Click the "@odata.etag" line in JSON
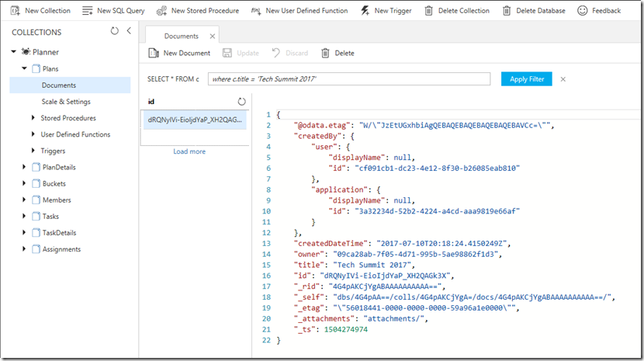Viewport: 644px width, 361px height. (424, 126)
